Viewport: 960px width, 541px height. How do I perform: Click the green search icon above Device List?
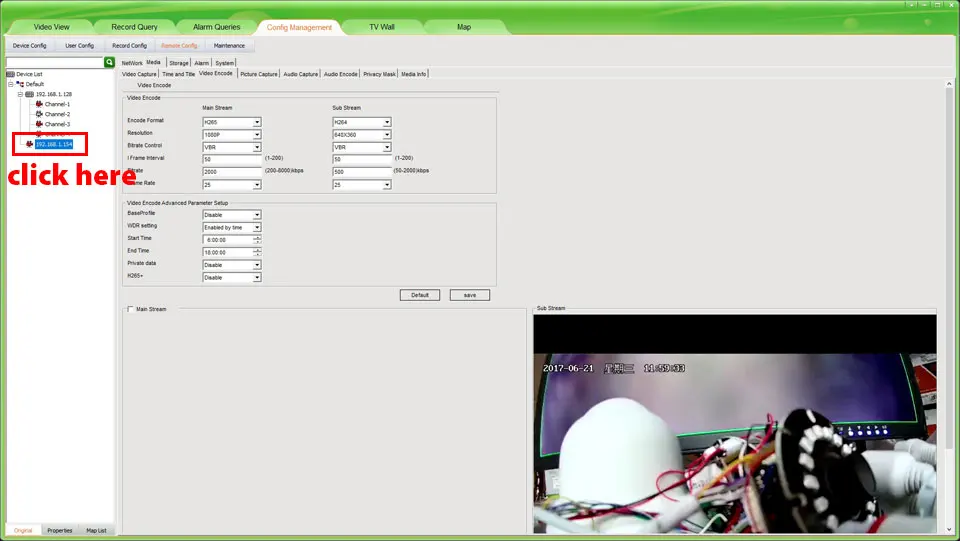(x=109, y=62)
